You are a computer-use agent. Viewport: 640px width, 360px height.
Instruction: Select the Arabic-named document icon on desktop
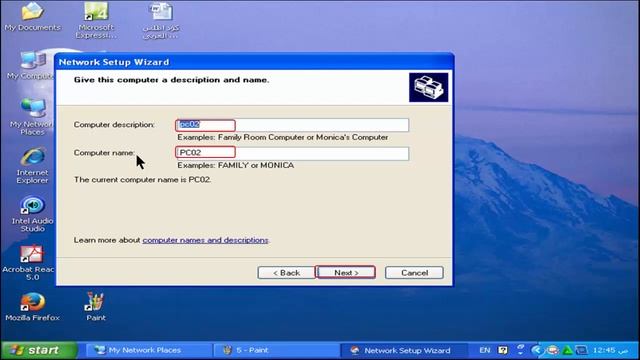click(x=161, y=20)
